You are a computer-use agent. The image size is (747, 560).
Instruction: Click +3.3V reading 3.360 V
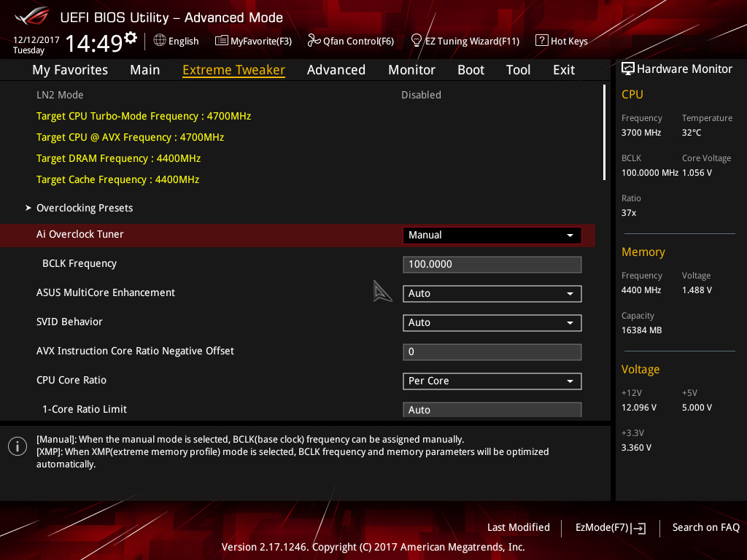[x=636, y=448]
